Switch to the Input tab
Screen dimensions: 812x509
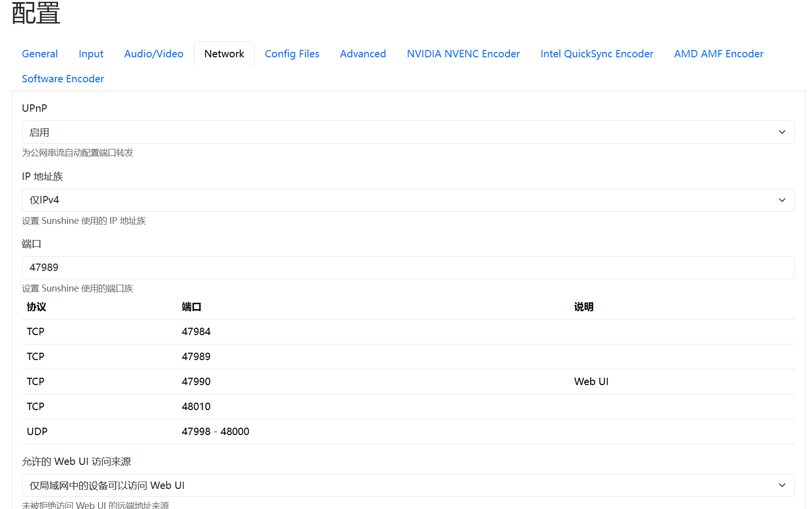click(x=91, y=54)
